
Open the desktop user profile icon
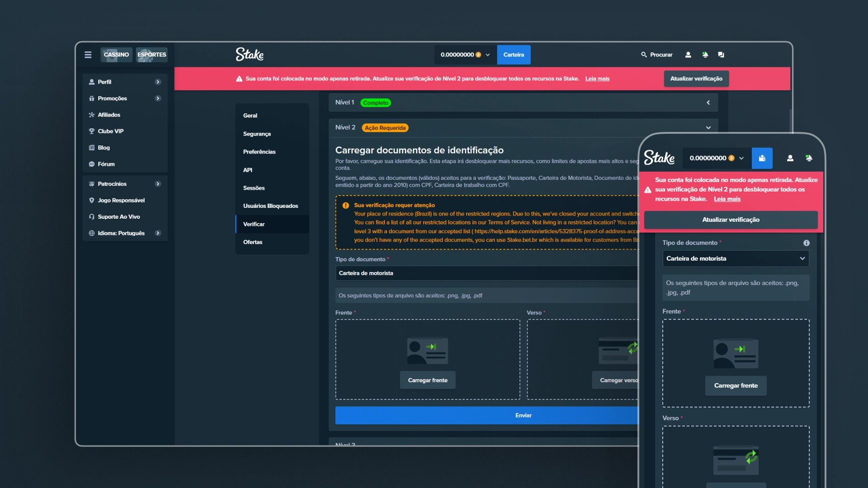coord(688,55)
